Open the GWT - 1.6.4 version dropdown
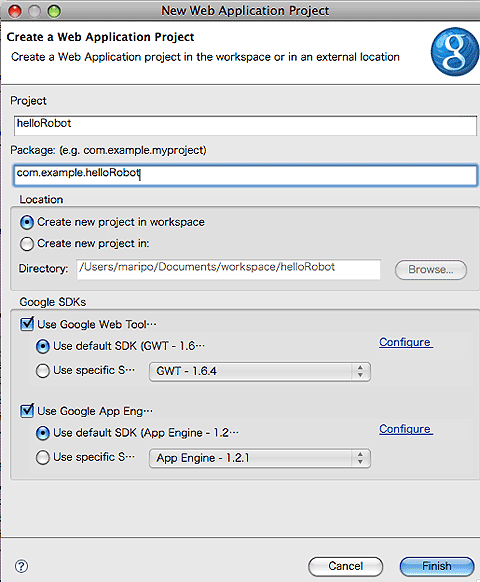 pyautogui.click(x=259, y=371)
